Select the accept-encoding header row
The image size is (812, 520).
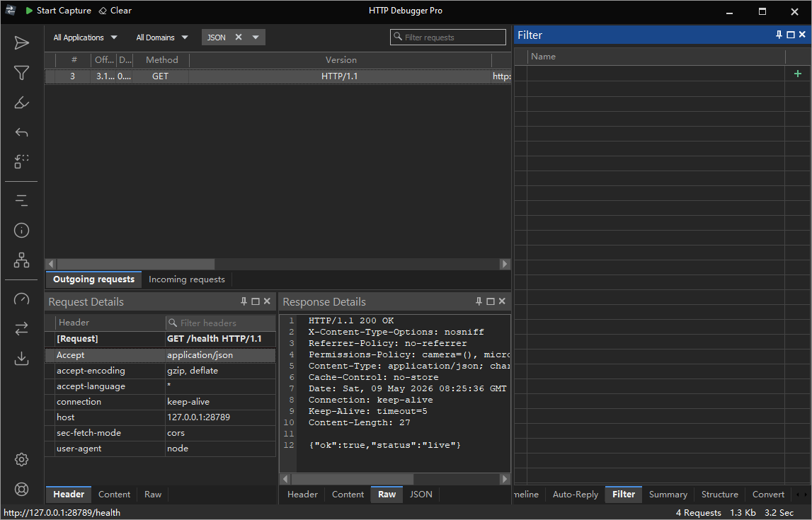[x=160, y=371]
